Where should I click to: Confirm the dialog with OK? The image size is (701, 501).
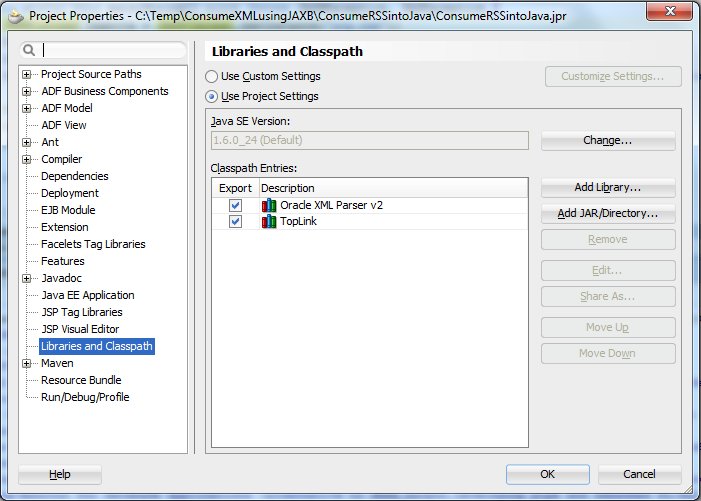(x=547, y=474)
